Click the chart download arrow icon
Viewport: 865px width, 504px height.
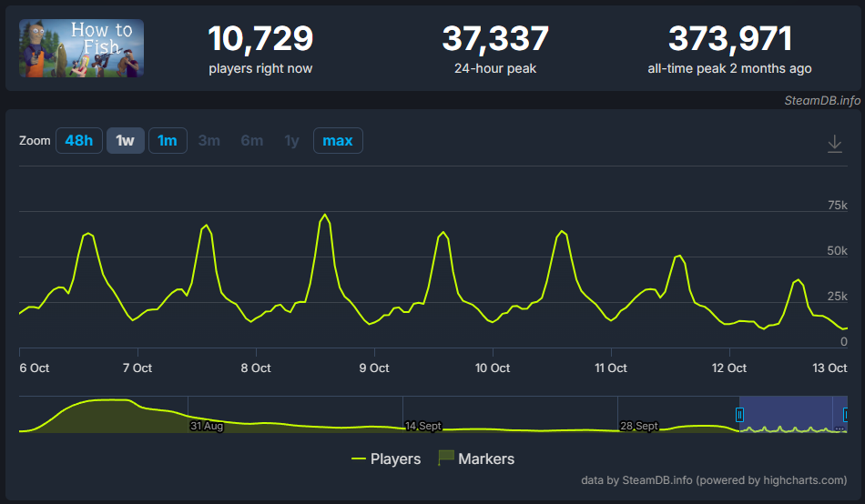[835, 144]
